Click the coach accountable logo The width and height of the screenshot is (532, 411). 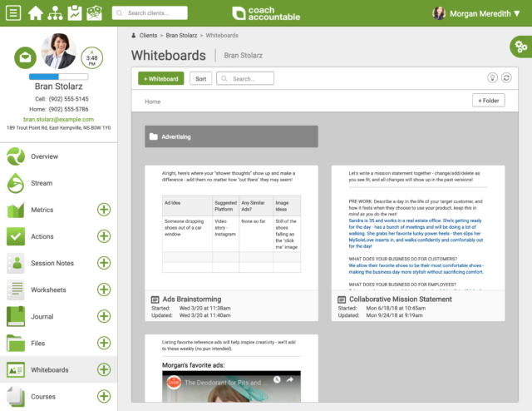(266, 13)
